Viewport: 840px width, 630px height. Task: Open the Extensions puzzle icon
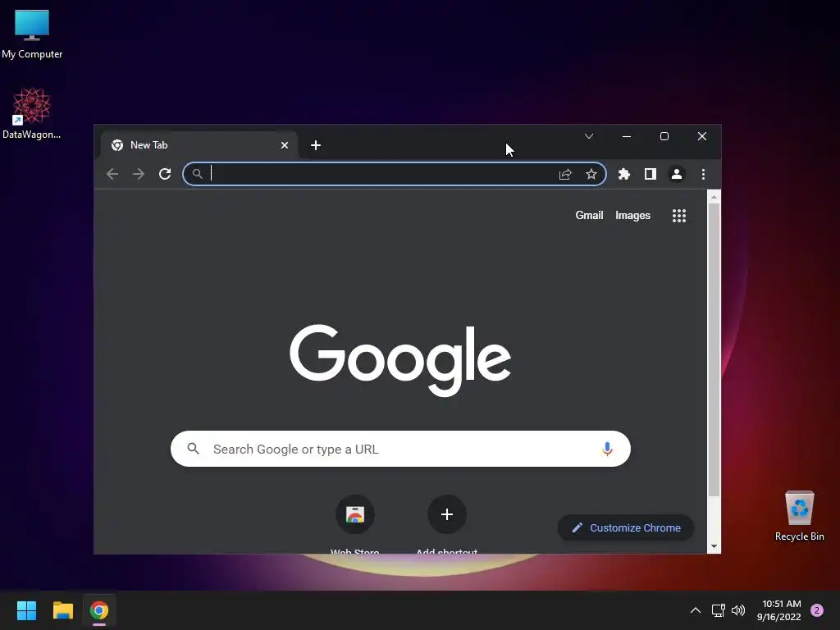coord(624,174)
